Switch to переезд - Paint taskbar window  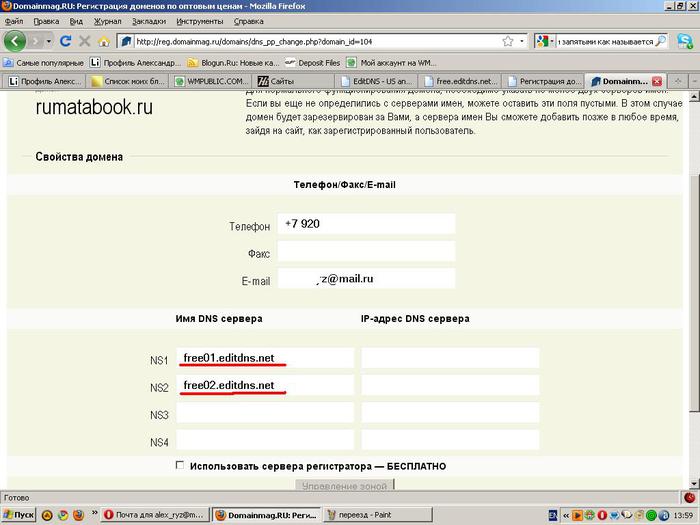click(x=378, y=515)
